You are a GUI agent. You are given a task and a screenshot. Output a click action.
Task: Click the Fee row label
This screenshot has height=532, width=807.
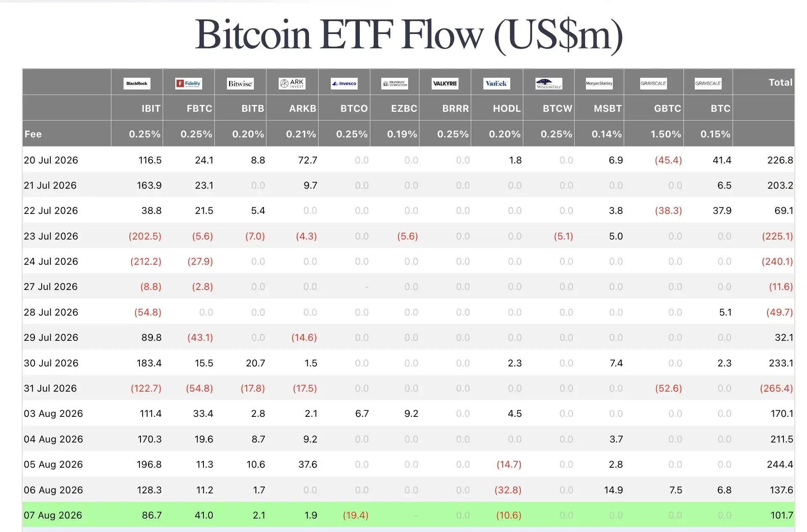click(33, 134)
